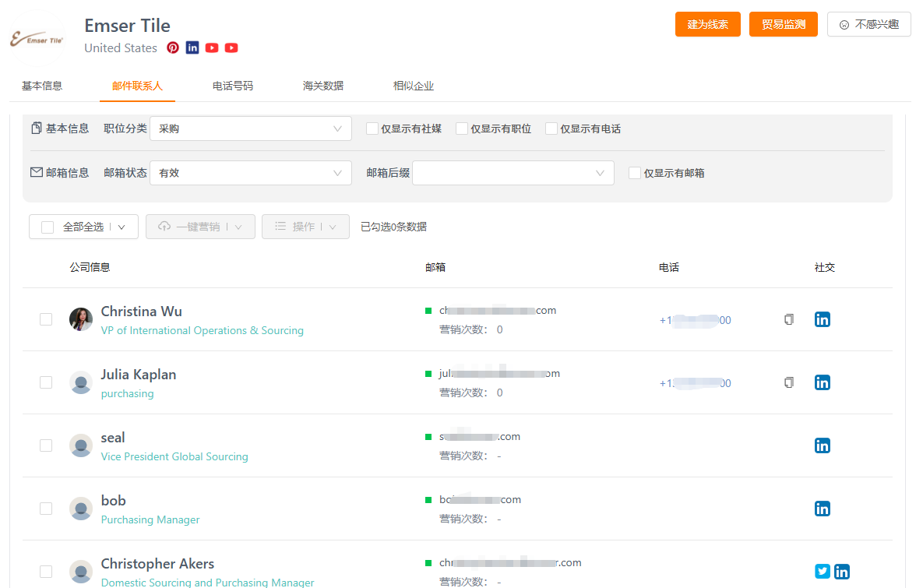Screen dimensions: 923x588
Task: Select Christina Wu's row checkbox
Action: 46,319
